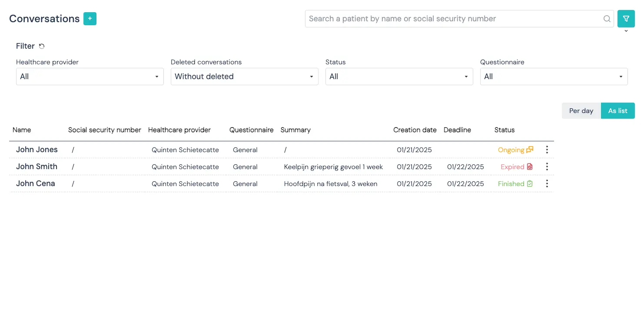The image size is (644, 320).
Task: Click the search magnifier icon
Action: [x=607, y=19]
